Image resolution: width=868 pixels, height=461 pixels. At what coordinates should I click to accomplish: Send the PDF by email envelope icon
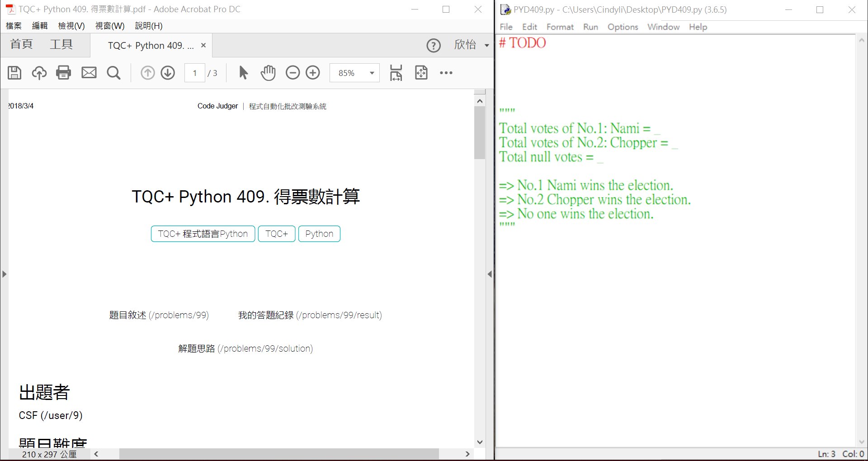[x=89, y=73]
